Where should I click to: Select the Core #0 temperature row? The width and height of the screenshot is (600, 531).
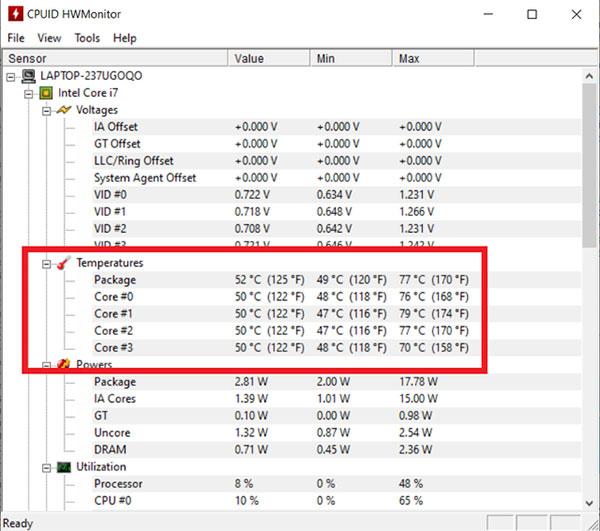click(x=337, y=297)
